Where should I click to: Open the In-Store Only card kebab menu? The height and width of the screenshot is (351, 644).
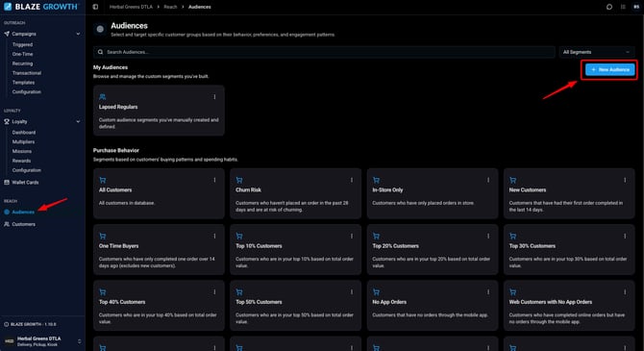[x=488, y=180]
